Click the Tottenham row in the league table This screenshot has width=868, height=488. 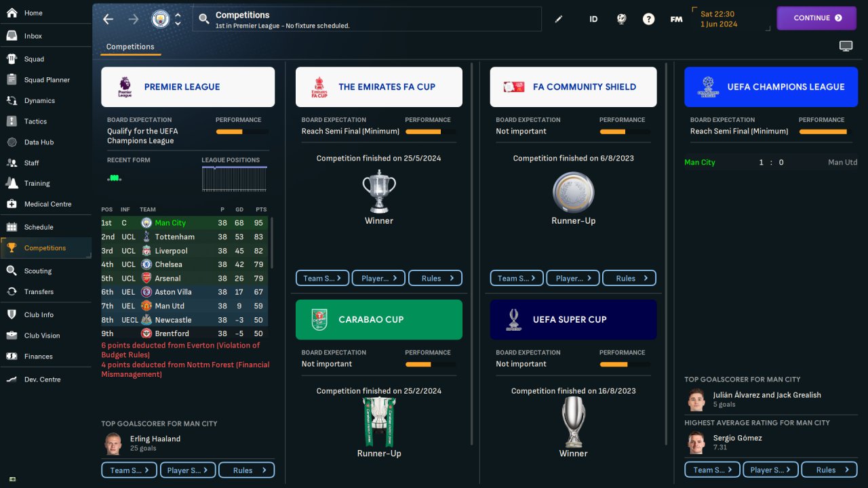(184, 237)
